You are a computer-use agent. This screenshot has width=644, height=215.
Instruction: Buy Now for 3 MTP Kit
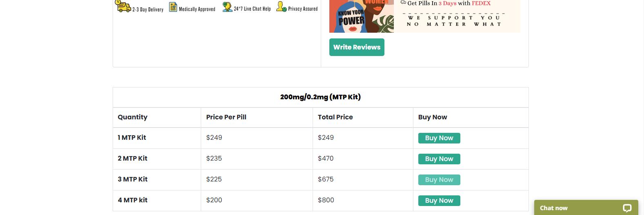pos(439,180)
